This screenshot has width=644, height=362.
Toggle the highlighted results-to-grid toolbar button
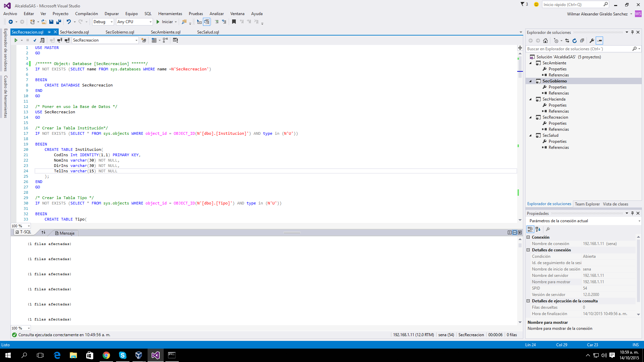[207, 22]
